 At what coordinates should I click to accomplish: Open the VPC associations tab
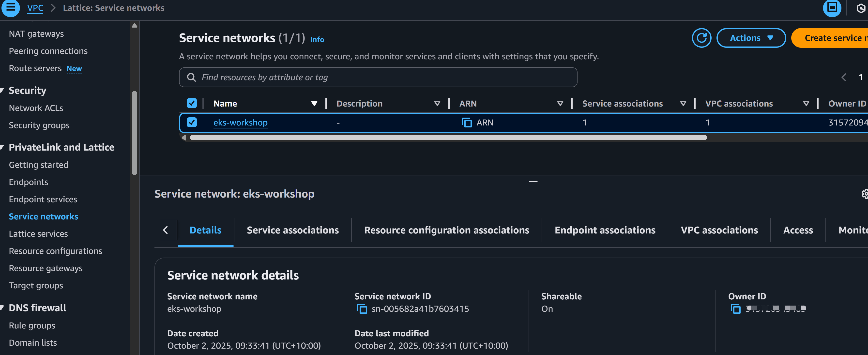[x=719, y=230]
